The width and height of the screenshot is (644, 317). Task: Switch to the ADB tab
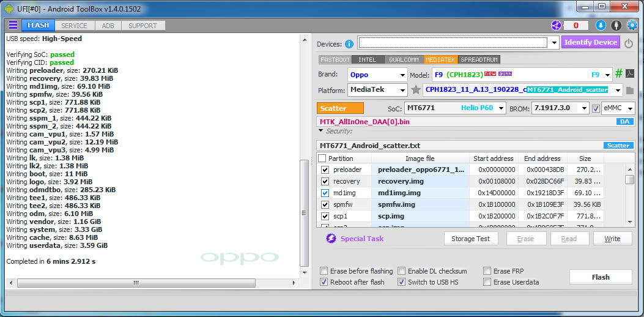[108, 26]
